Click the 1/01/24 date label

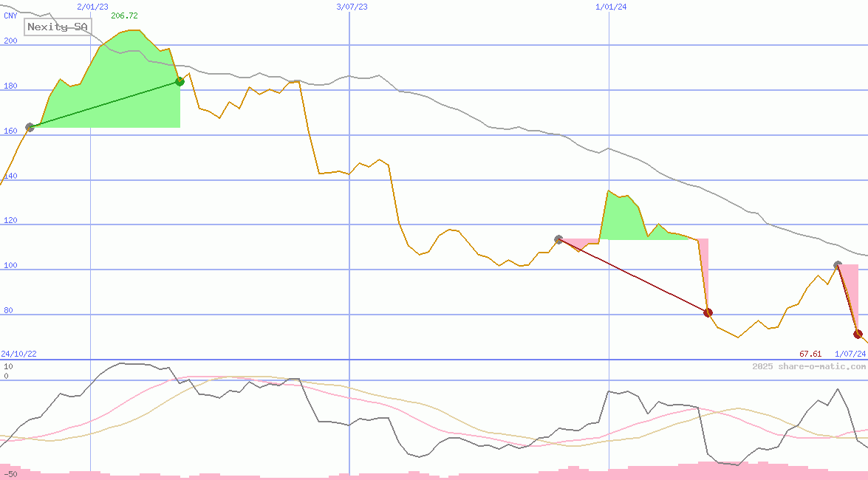click(x=611, y=7)
